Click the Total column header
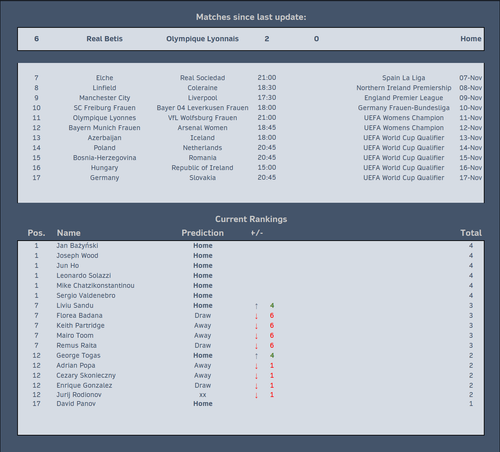 [471, 233]
